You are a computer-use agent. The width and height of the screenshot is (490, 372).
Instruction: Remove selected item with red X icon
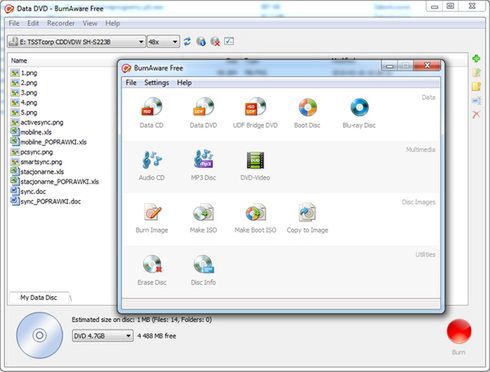[x=476, y=115]
